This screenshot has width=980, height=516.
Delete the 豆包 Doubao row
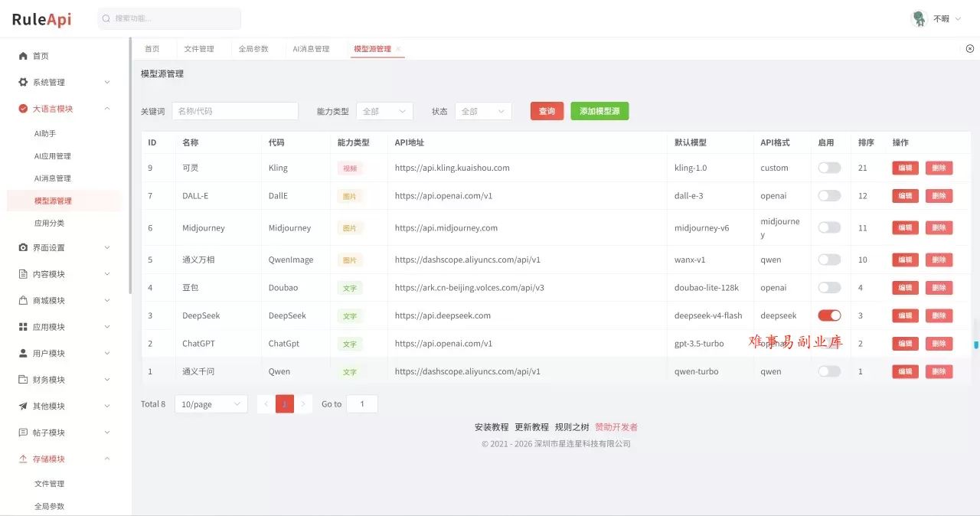(x=939, y=287)
